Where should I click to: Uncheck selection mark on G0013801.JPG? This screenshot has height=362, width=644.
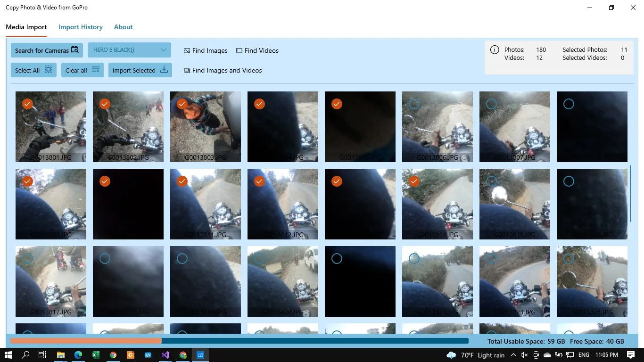(27, 104)
